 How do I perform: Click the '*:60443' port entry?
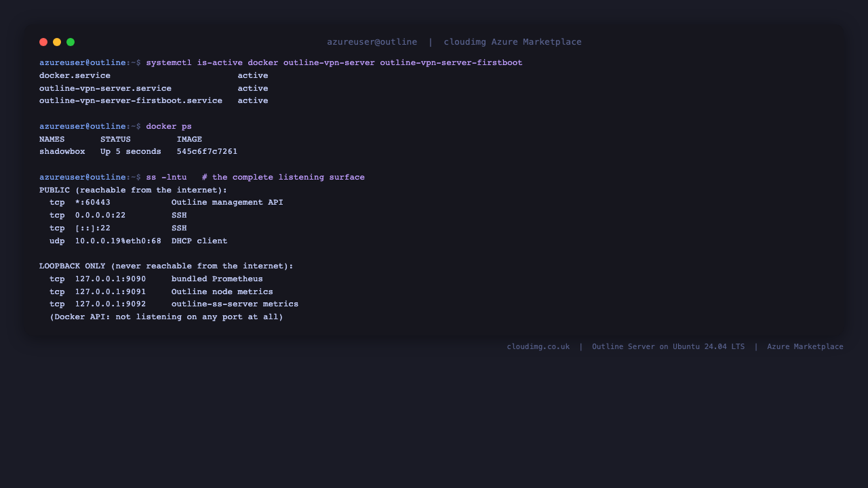tap(93, 203)
